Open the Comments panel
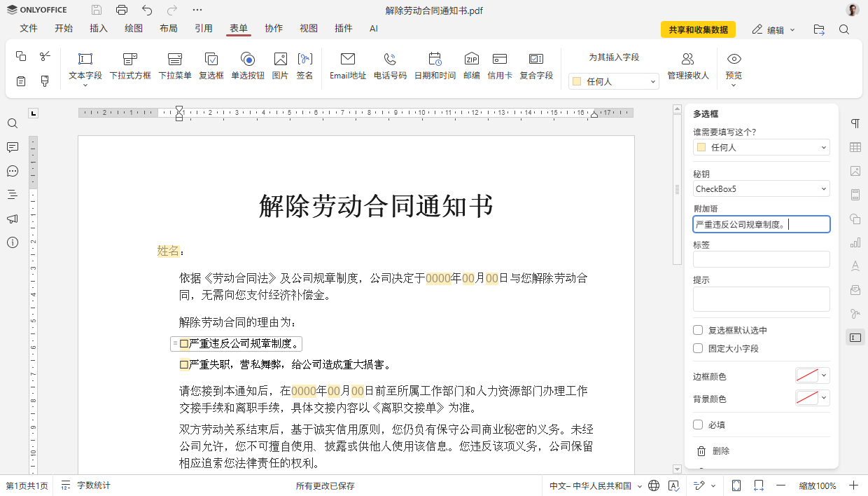The width and height of the screenshot is (868, 496). coord(12,147)
